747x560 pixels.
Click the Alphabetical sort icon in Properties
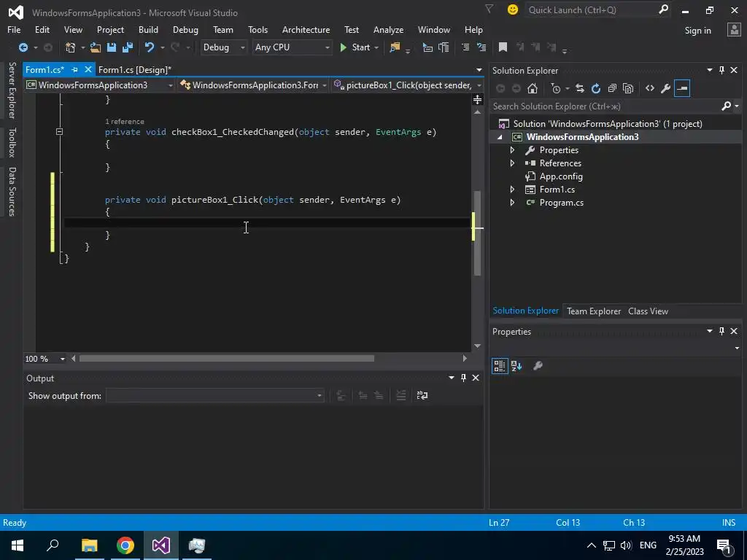tap(516, 366)
